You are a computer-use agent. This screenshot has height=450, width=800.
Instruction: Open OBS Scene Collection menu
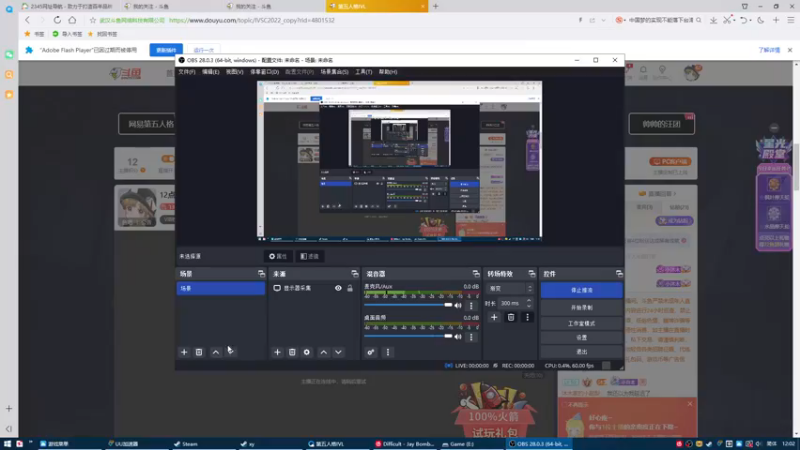334,72
